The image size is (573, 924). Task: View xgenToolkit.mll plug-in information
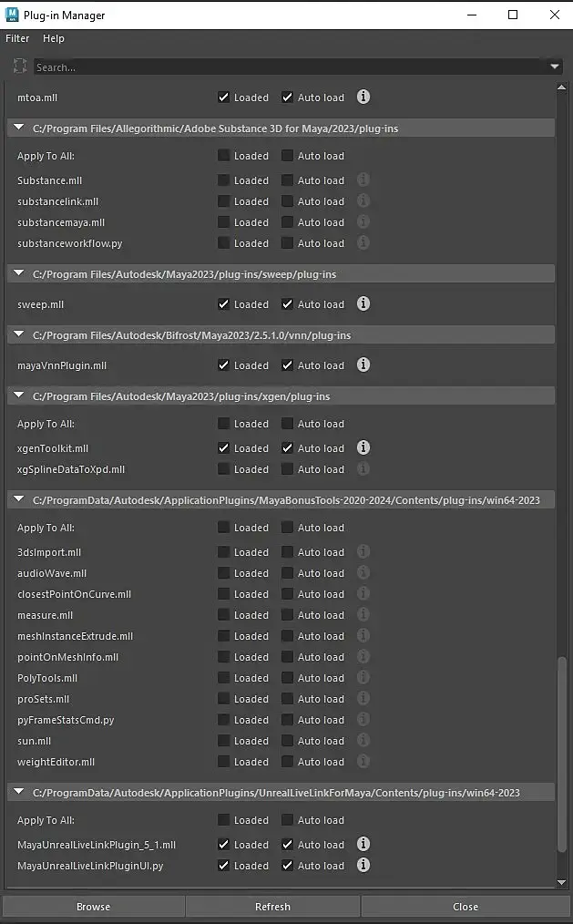point(363,447)
